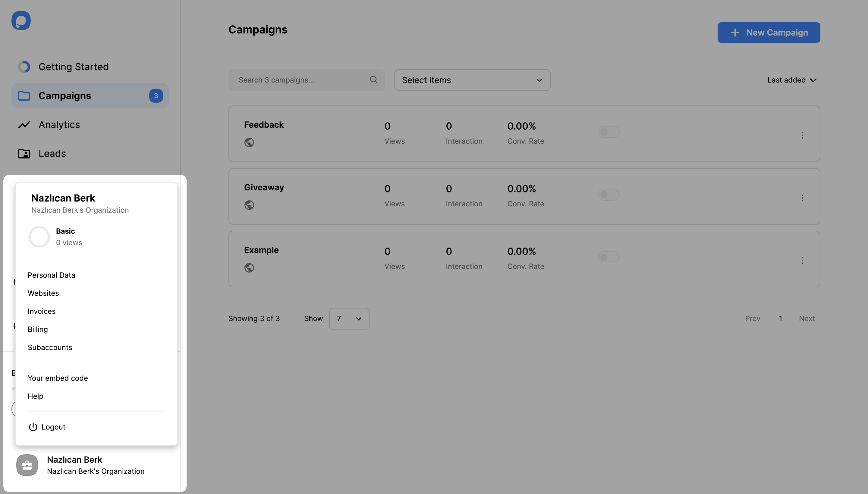Open Billing settings menu item
Viewport: 868px width, 494px height.
click(37, 330)
